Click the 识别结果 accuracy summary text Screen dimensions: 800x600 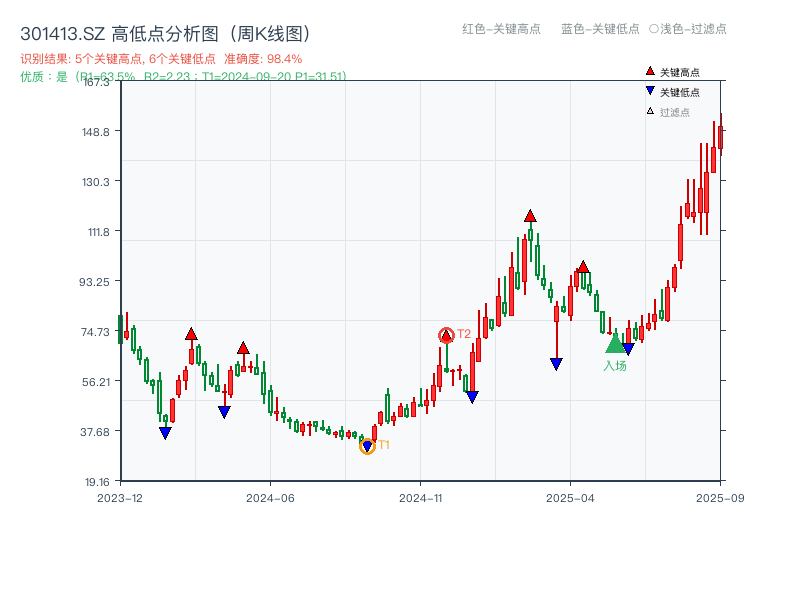click(x=161, y=59)
